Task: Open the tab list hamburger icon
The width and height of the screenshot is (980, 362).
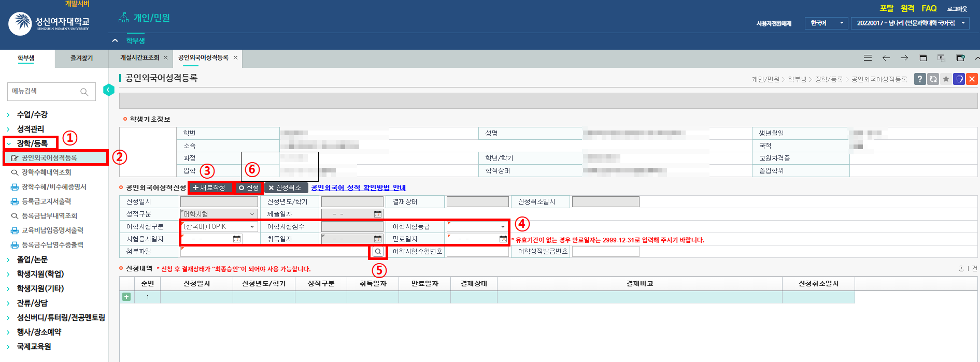Action: 868,58
